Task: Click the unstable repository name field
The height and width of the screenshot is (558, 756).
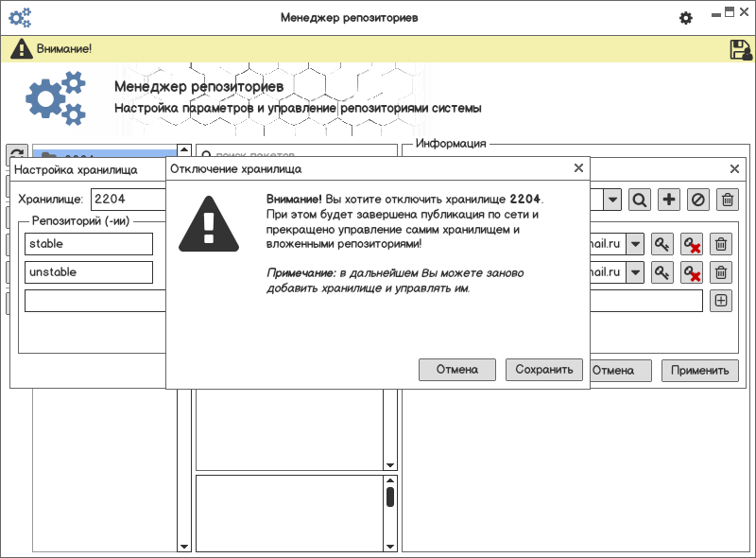Action: point(89,272)
